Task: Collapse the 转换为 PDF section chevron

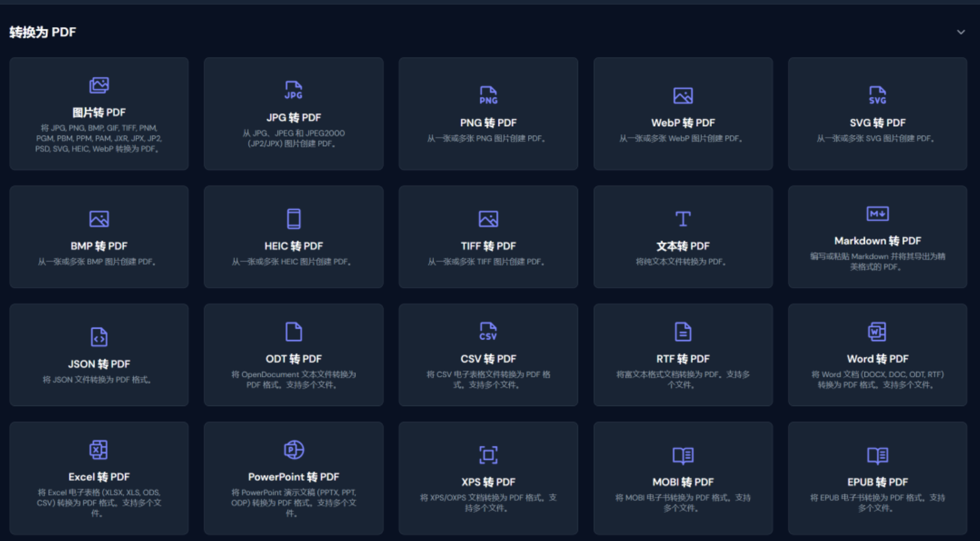Action: [x=961, y=32]
